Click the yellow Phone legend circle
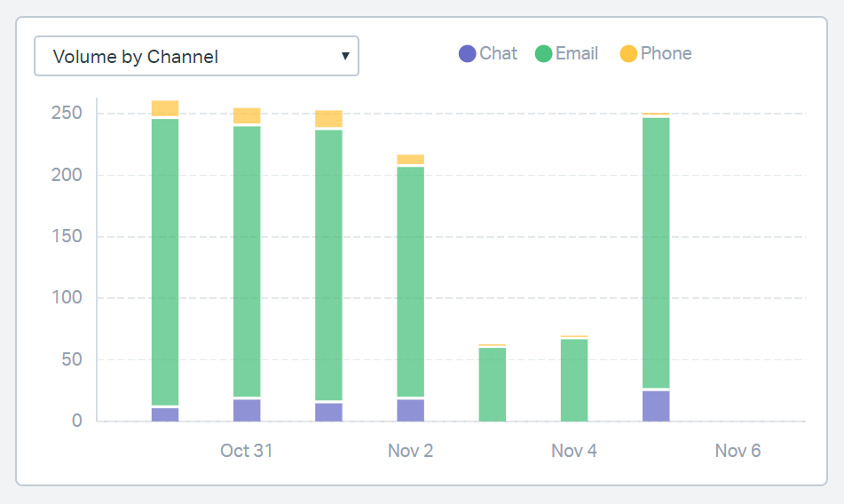Viewport: 844px width, 504px height. click(x=628, y=54)
